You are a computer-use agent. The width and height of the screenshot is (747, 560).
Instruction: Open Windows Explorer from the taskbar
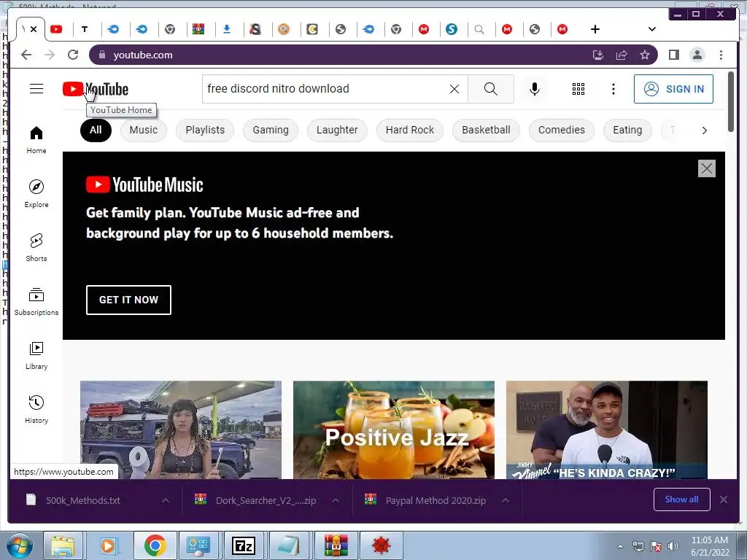point(63,545)
